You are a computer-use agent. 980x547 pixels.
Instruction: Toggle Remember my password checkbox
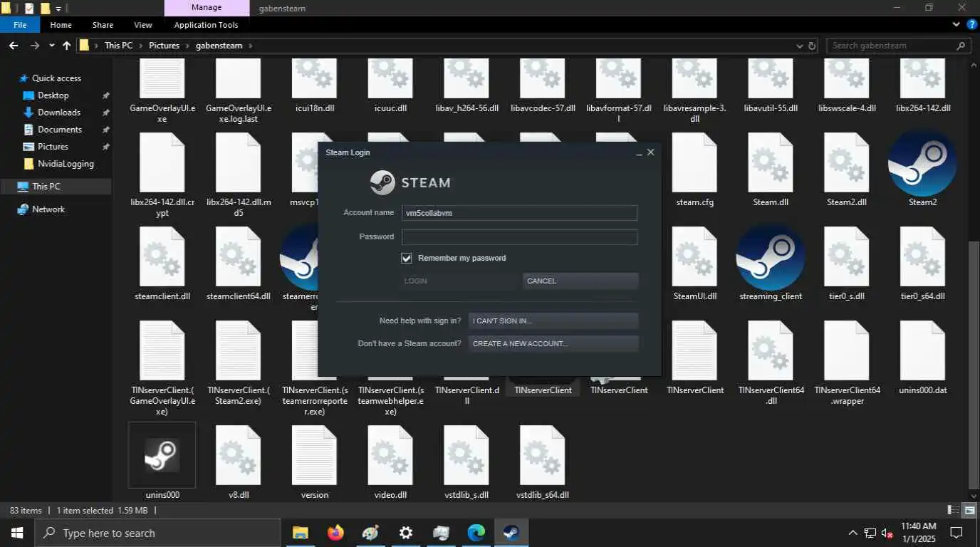pyautogui.click(x=407, y=258)
